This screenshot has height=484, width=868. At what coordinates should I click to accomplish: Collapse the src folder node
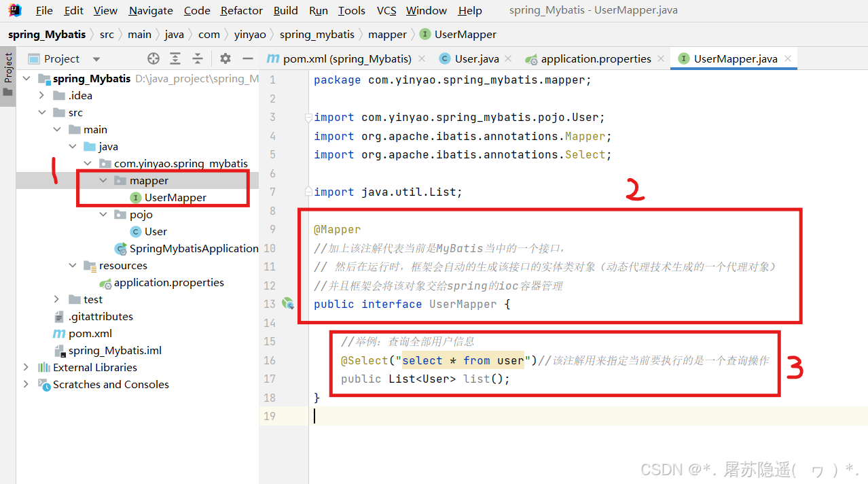click(42, 113)
